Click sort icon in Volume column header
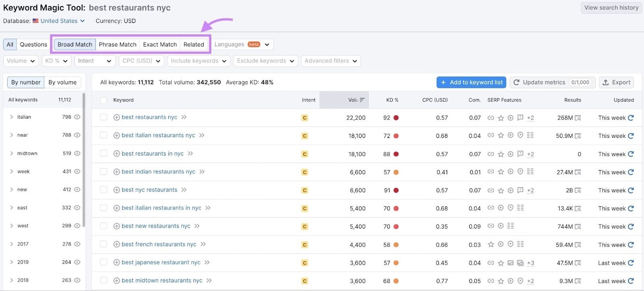 click(x=362, y=100)
